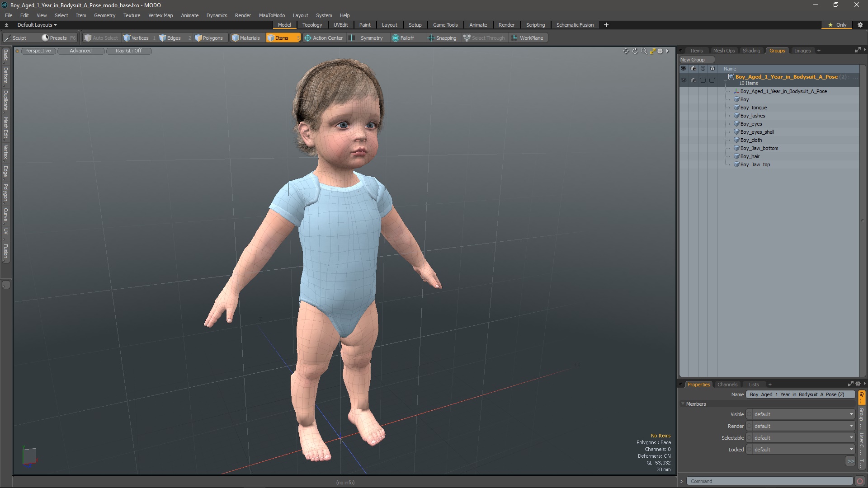Open the WorkPlane tool

click(527, 38)
